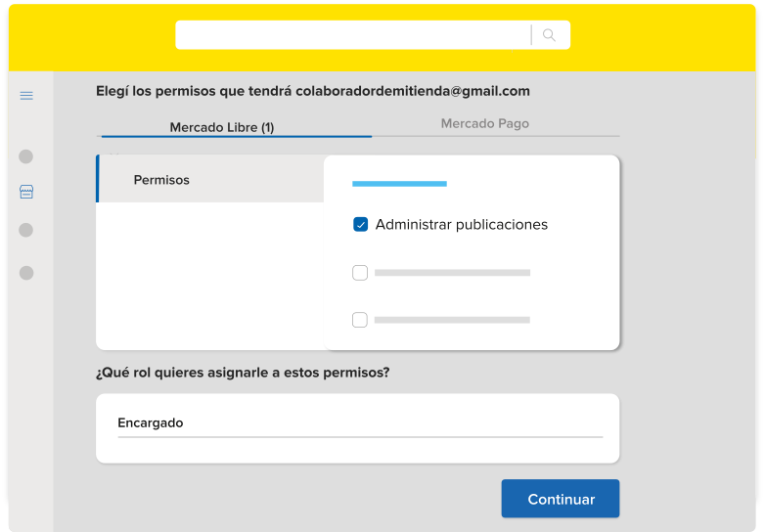Image resolution: width=765 pixels, height=532 pixels.
Task: Select the gray circle below the store icon
Action: pos(25,230)
